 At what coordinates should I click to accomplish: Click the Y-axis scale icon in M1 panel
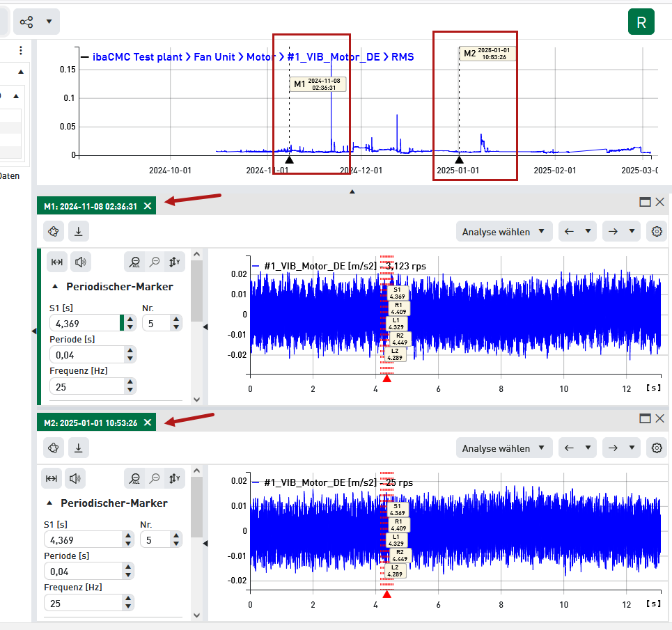[x=175, y=262]
